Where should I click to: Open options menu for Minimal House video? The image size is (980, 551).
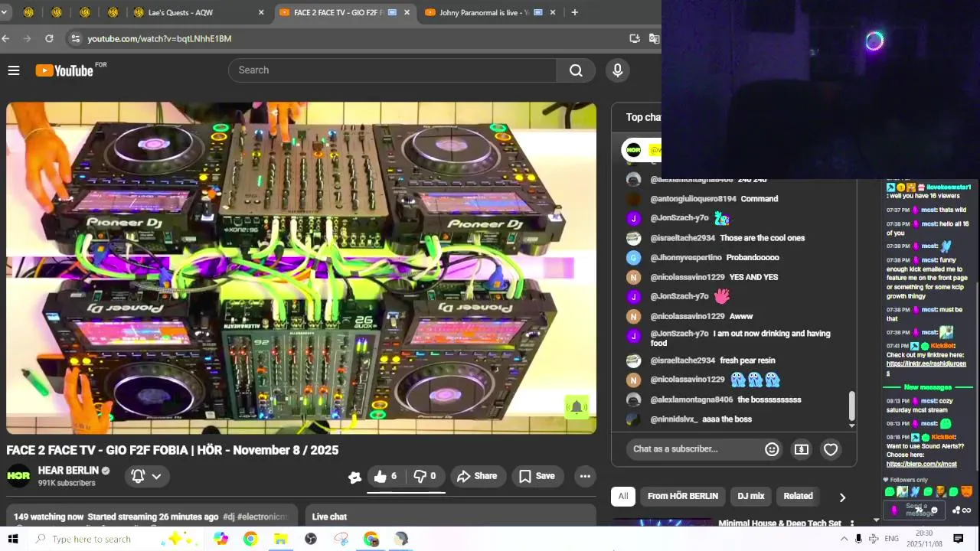point(851,524)
